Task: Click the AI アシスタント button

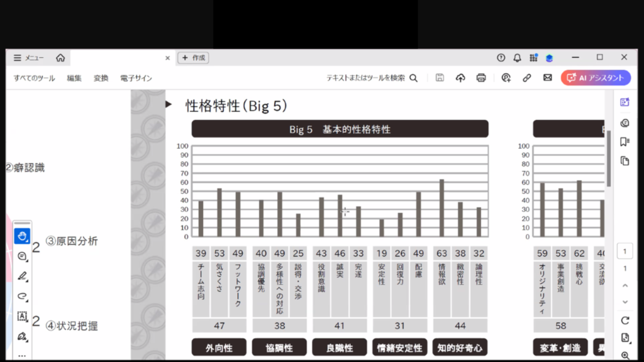Action: 596,78
